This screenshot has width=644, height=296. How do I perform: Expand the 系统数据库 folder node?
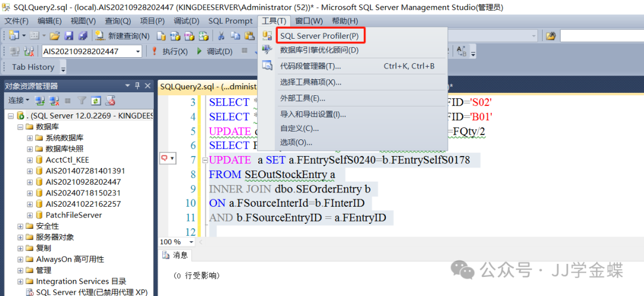pos(30,138)
